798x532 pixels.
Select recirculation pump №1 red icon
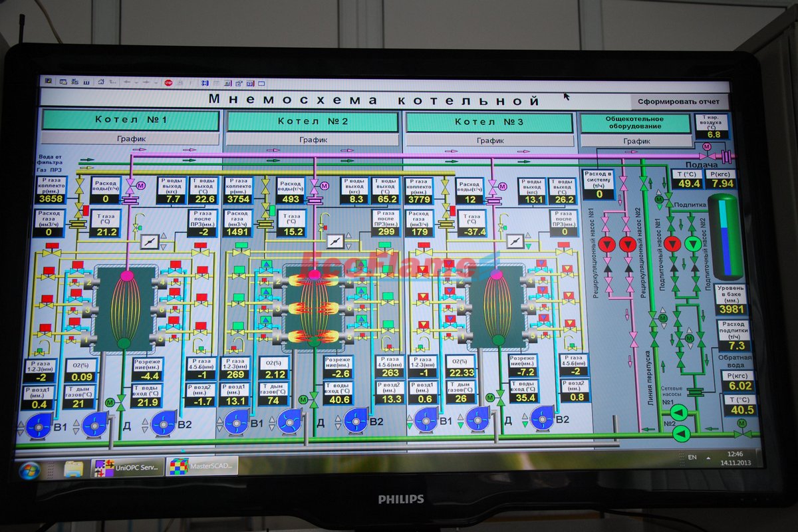tap(606, 244)
